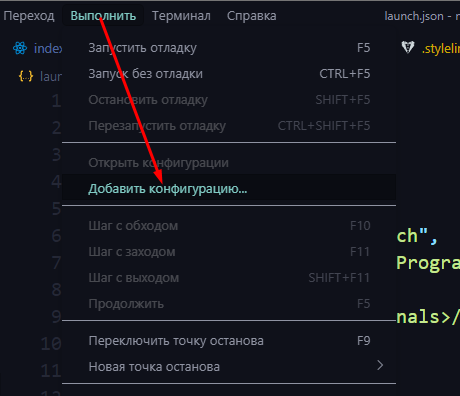The image size is (460, 396).
Task: Select Запустить отладку from the menu
Action: coord(229,48)
